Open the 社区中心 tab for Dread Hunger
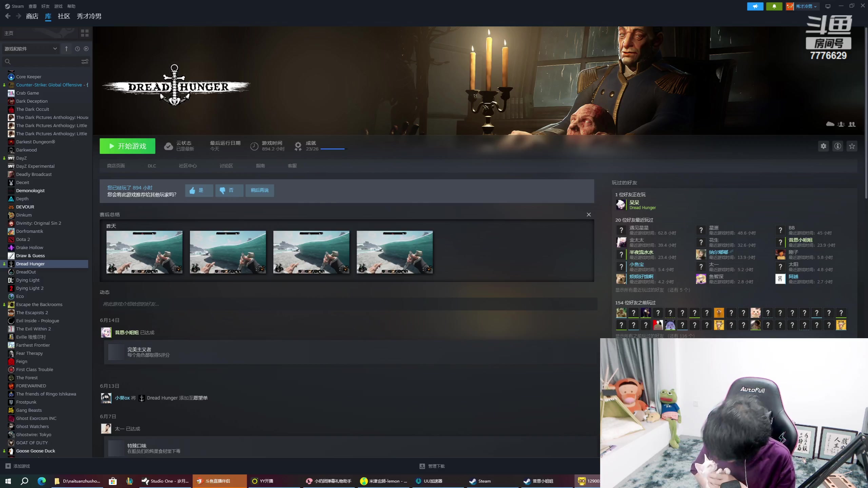This screenshot has height=488, width=868. click(x=188, y=166)
